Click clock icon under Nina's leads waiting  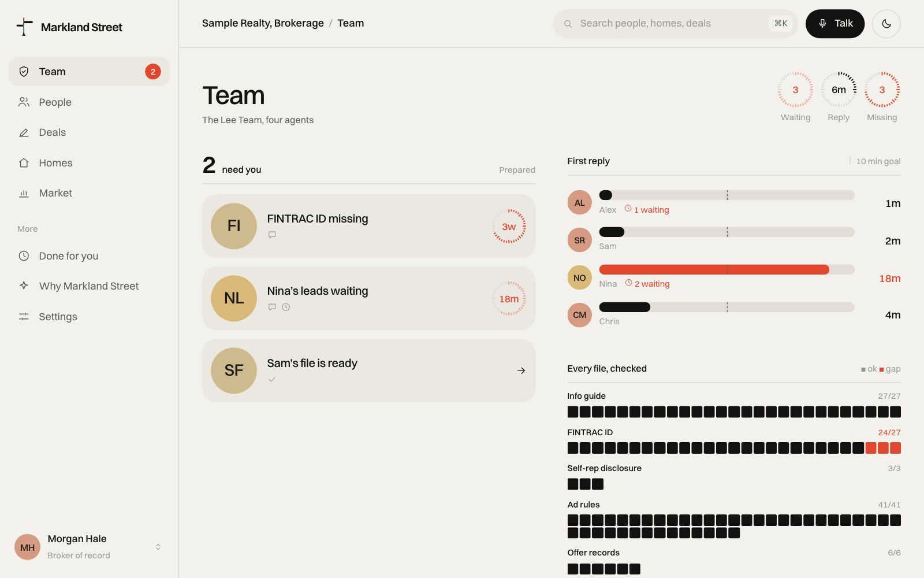[x=286, y=307]
